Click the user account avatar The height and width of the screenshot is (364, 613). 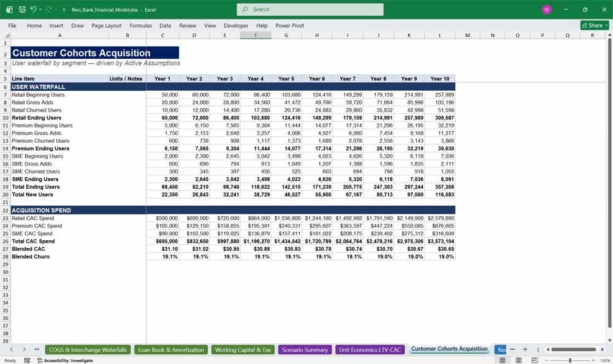pyautogui.click(x=547, y=9)
